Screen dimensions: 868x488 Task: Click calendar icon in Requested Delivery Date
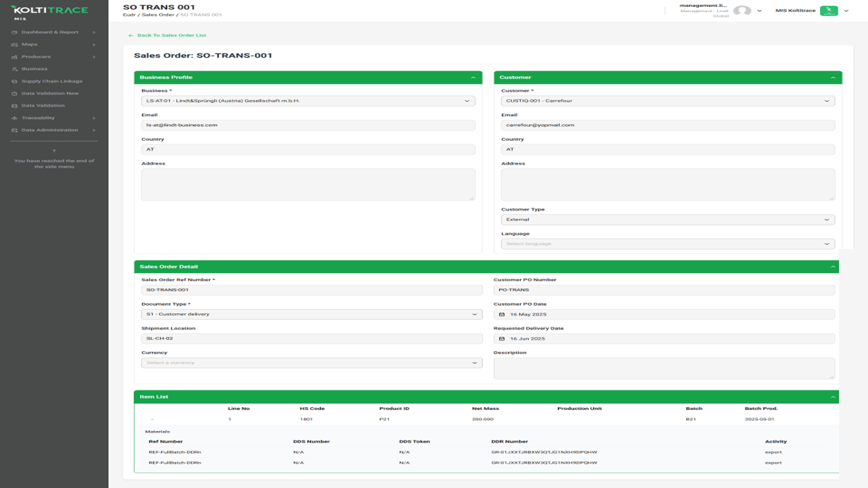pyautogui.click(x=502, y=339)
